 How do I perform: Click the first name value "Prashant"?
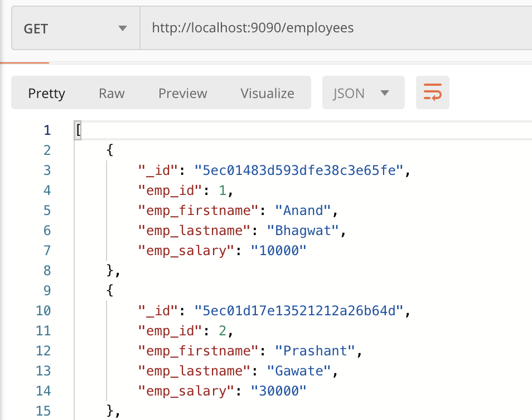pos(315,351)
